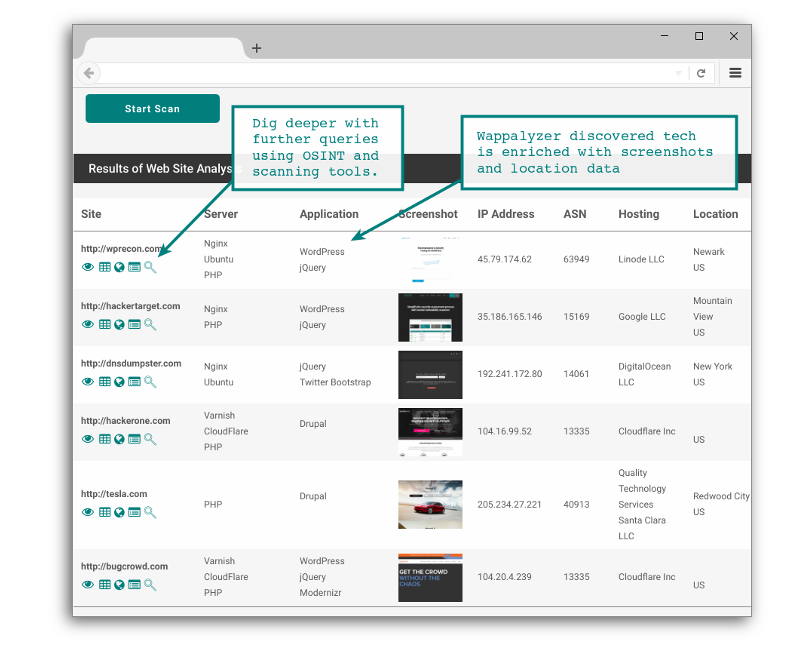Screen dimensions: 800x645
Task: Open the list icon for bugcrowd.com
Action: pyautogui.click(x=134, y=584)
